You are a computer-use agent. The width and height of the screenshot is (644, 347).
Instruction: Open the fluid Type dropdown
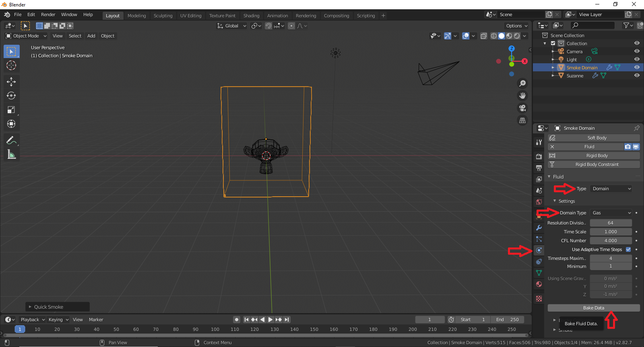coord(611,189)
